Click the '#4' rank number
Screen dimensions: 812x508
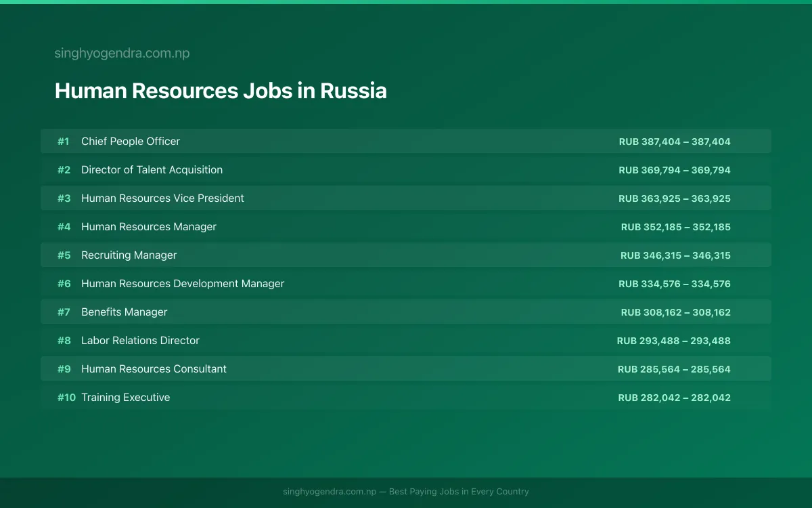pos(64,227)
